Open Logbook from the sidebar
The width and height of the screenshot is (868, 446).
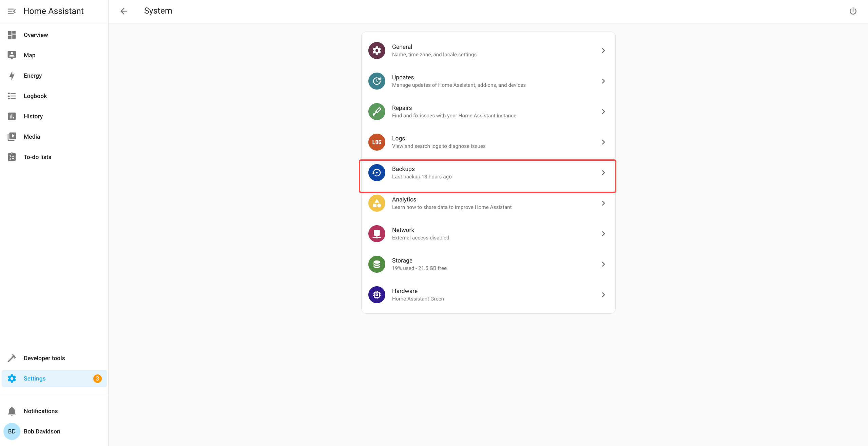tap(54, 96)
